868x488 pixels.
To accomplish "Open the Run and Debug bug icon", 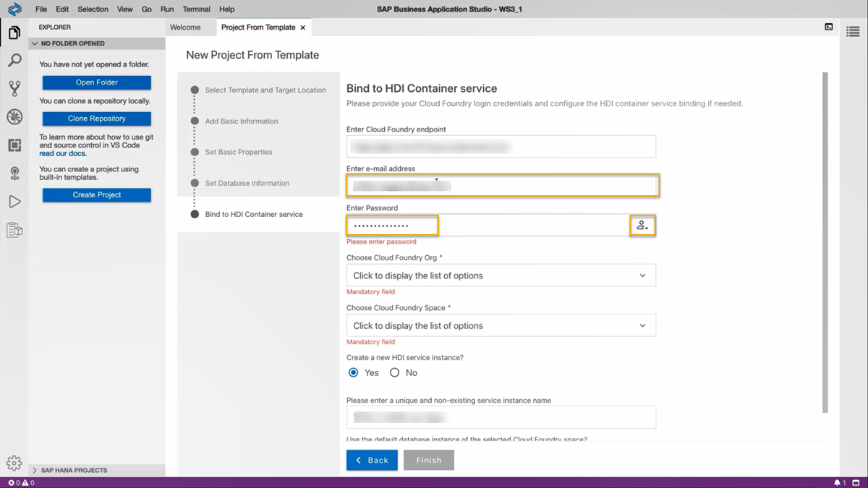I will point(14,117).
